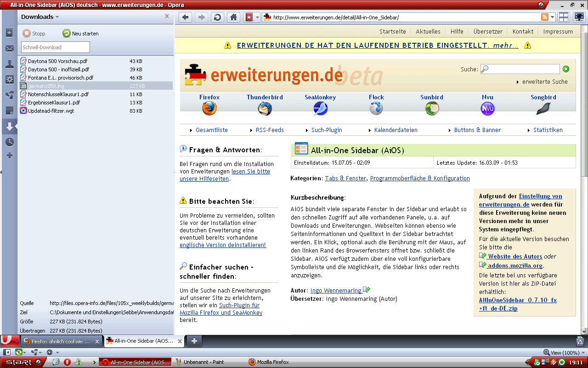
Task: Open Übersetzer in the site top menu
Action: click(488, 32)
